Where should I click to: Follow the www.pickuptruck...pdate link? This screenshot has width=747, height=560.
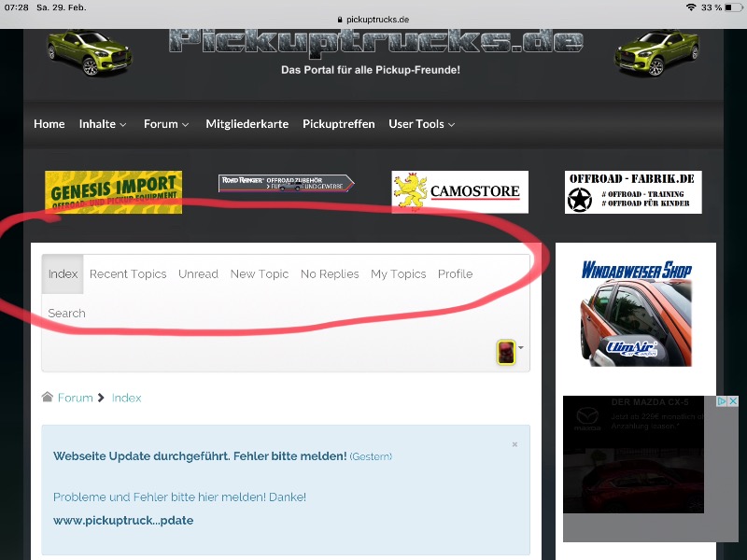coord(123,521)
